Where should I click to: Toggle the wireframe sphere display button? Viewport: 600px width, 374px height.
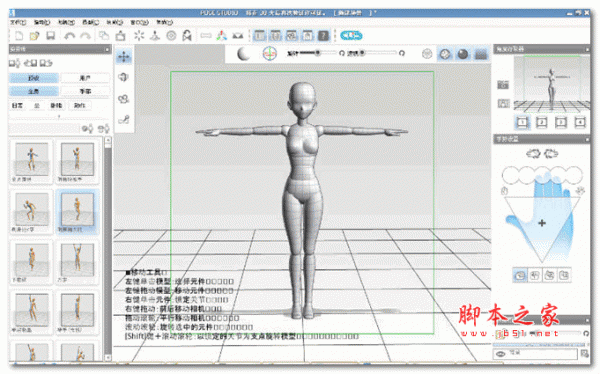point(427,54)
